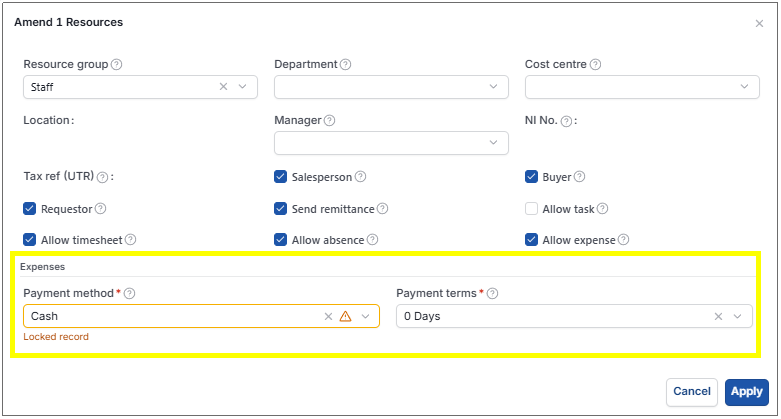Click the Apply button
The width and height of the screenshot is (781, 419).
click(747, 392)
